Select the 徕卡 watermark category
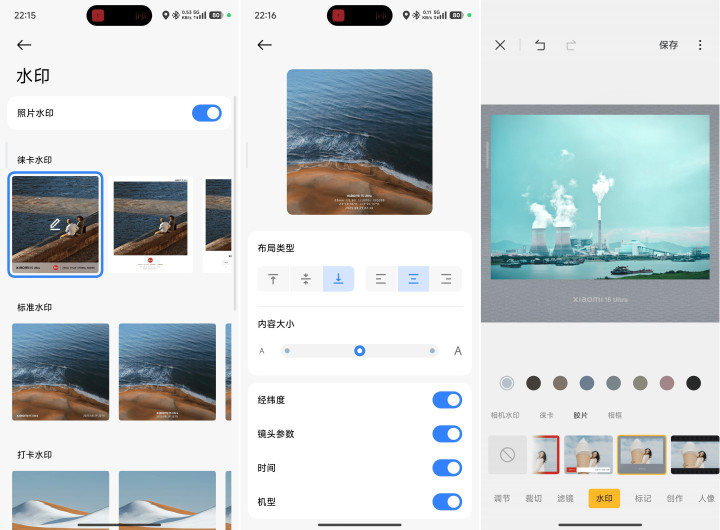Viewport: 720px width, 530px height. [546, 415]
